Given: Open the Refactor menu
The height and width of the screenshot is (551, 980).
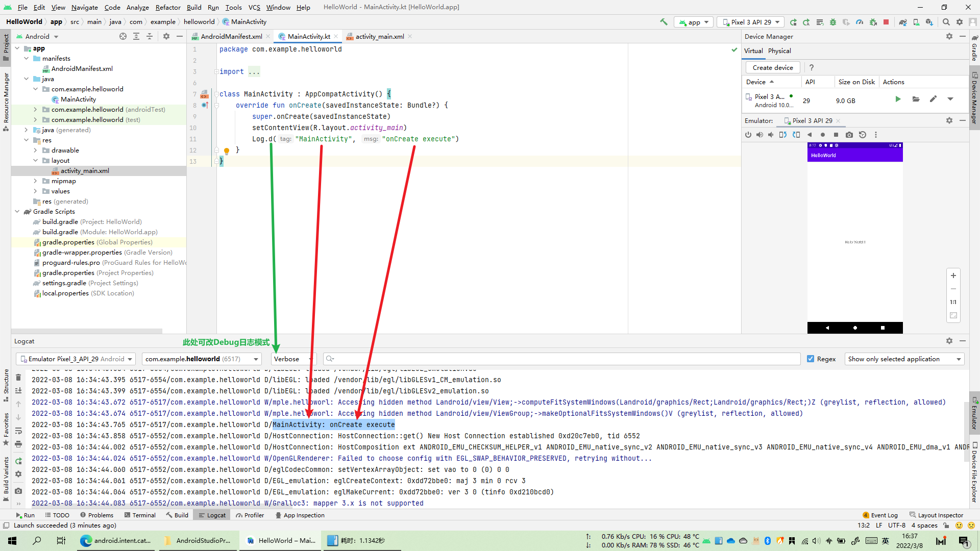Looking at the screenshot, I should pos(168,7).
